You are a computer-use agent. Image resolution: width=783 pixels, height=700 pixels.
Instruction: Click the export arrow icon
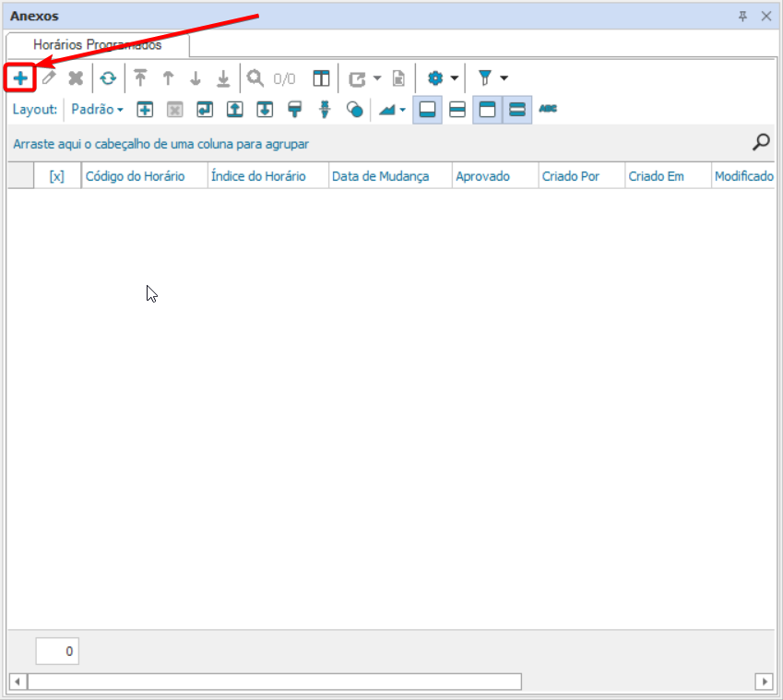[358, 79]
